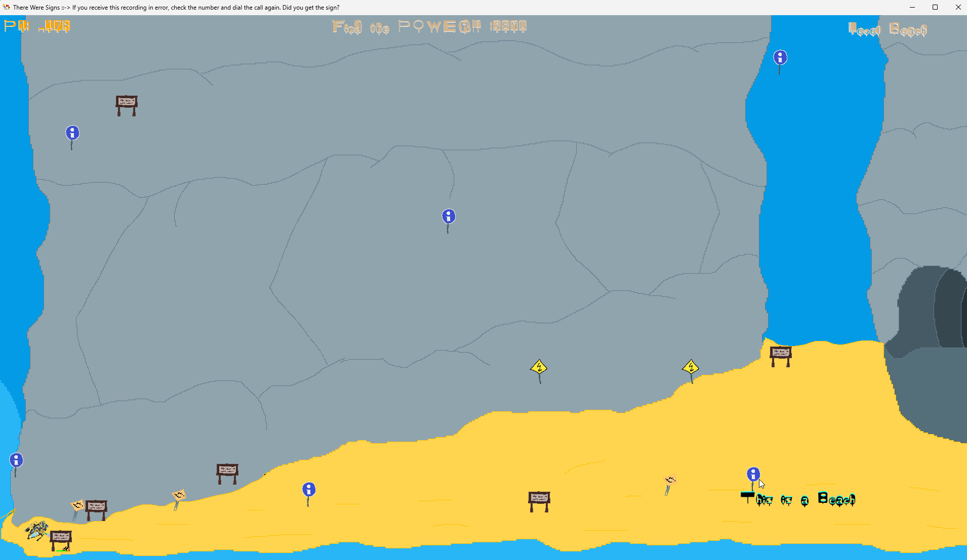Click the right yellow lightning warning sign
This screenshot has width=967, height=560.
tap(691, 371)
